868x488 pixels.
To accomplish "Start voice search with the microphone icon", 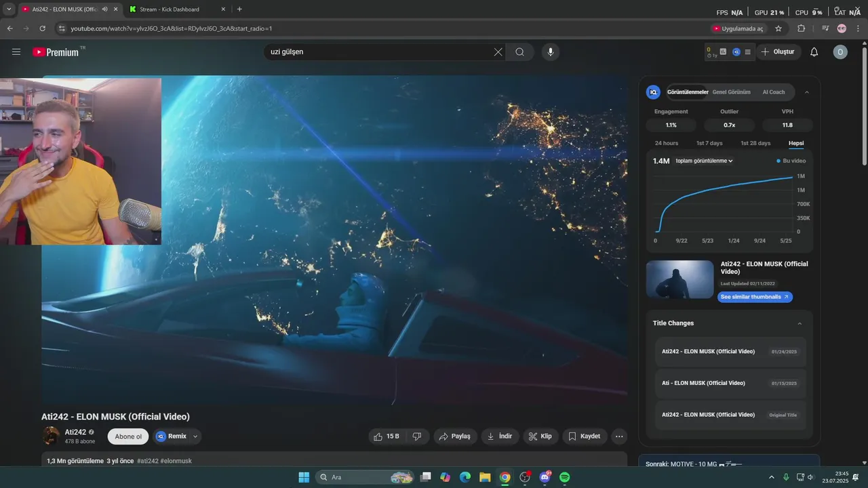I will coord(550,52).
